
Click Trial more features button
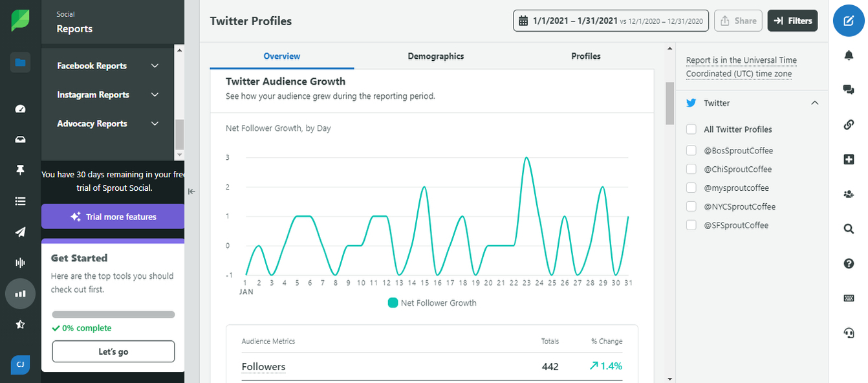coord(113,217)
